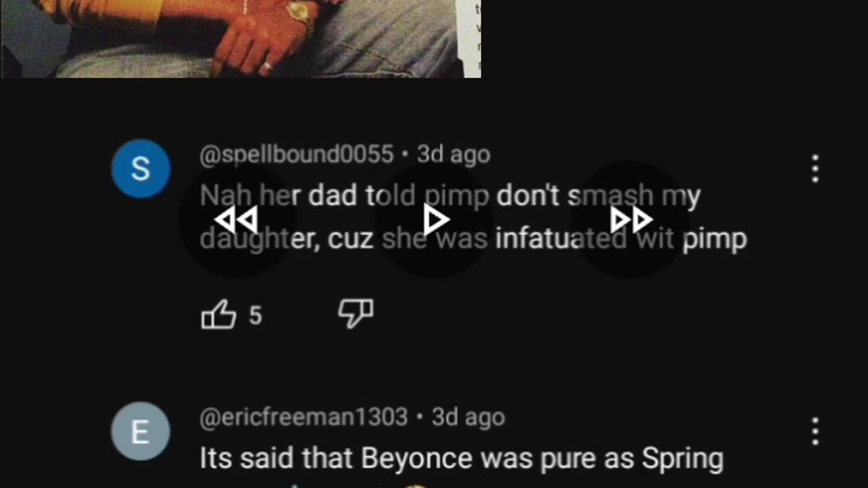Screen dimensions: 868x488
Task: Click the center play button
Action: [x=435, y=220]
